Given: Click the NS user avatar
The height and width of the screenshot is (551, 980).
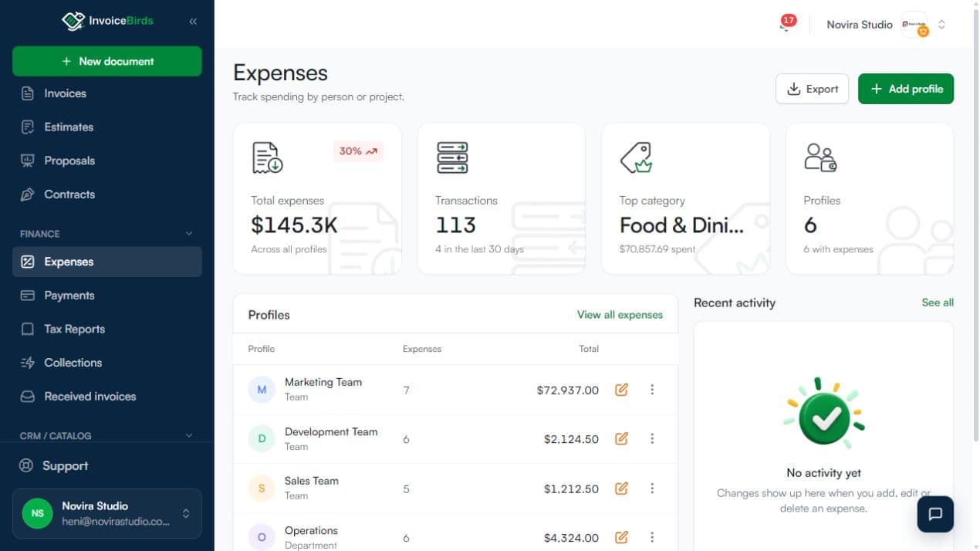Looking at the screenshot, I should 37,513.
